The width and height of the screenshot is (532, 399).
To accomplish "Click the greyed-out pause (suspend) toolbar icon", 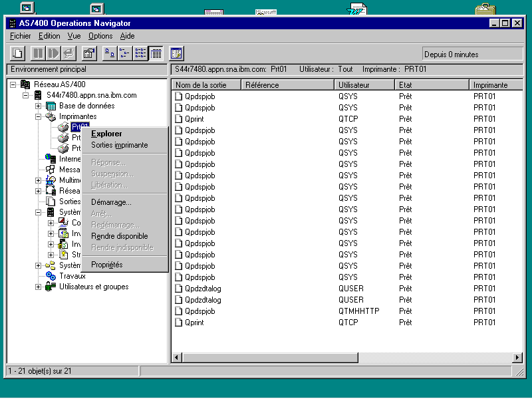I will point(38,53).
